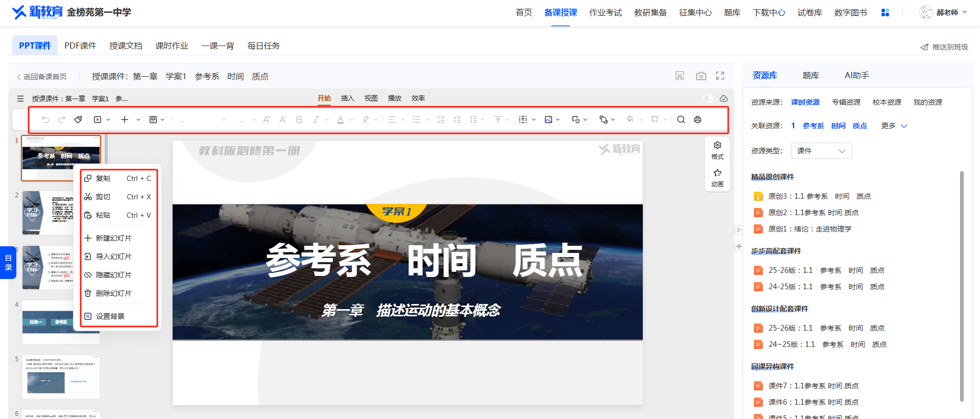Enter fullscreen with the expand icon
This screenshot has width=980, height=419.
[x=720, y=76]
